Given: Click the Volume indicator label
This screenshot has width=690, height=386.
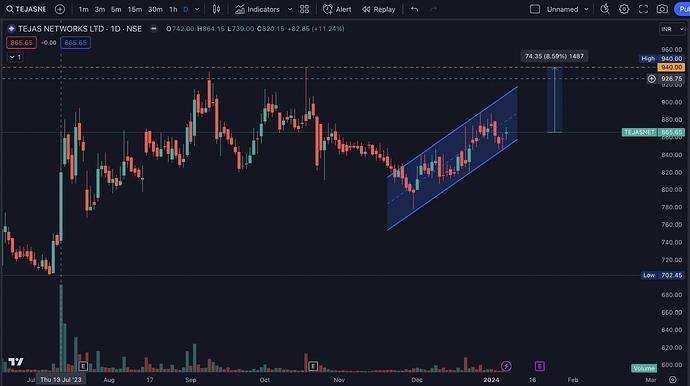Looking at the screenshot, I should tap(644, 368).
